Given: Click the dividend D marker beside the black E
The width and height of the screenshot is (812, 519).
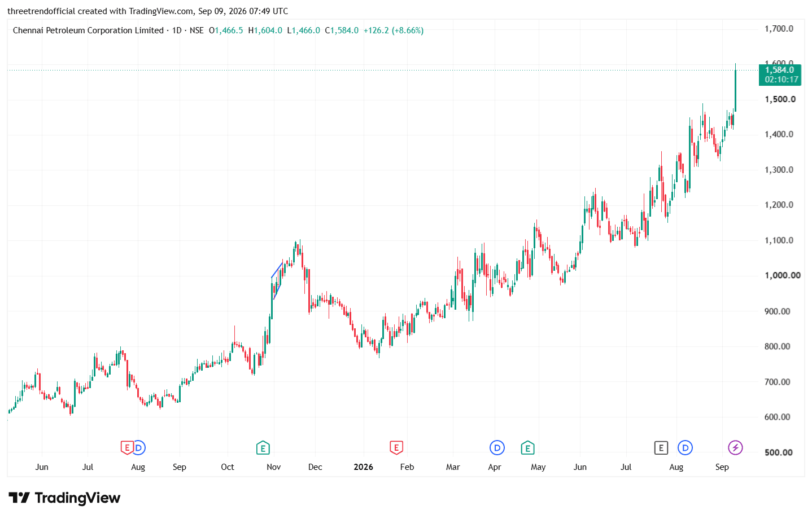Looking at the screenshot, I should click(685, 448).
